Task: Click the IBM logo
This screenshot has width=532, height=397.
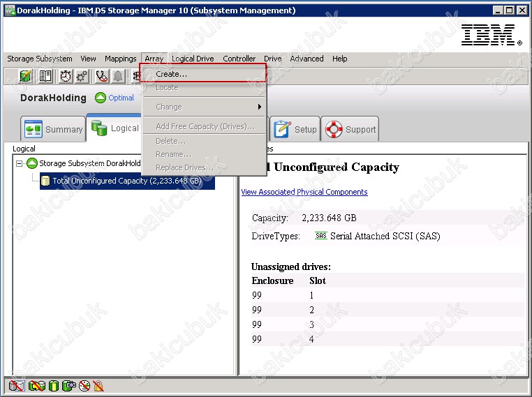Action: (492, 35)
